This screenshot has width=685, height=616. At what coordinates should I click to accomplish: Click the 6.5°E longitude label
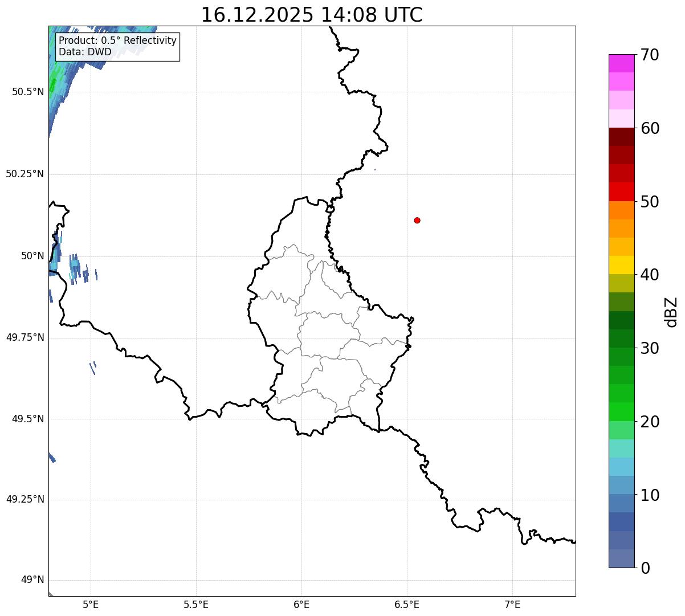coord(407,605)
